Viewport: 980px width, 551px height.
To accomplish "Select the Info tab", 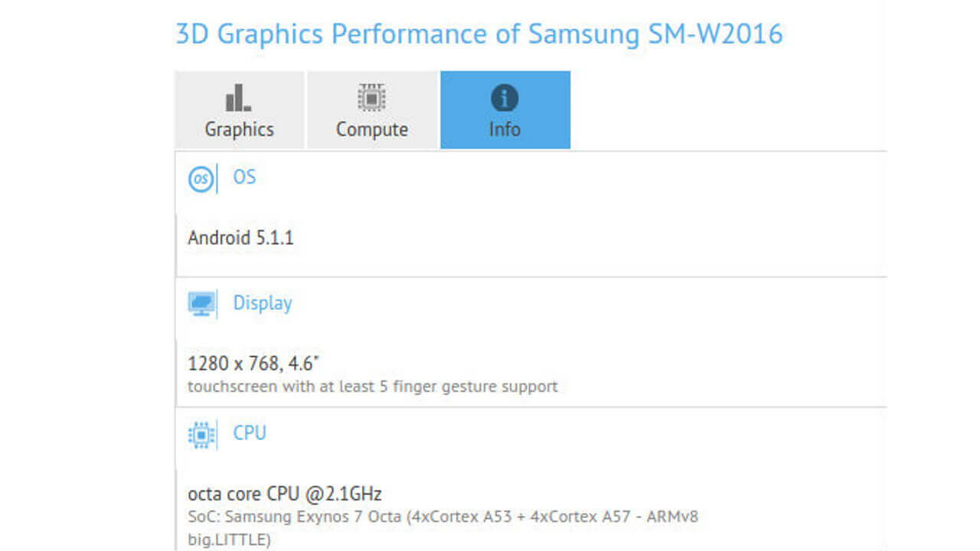I will point(505,109).
